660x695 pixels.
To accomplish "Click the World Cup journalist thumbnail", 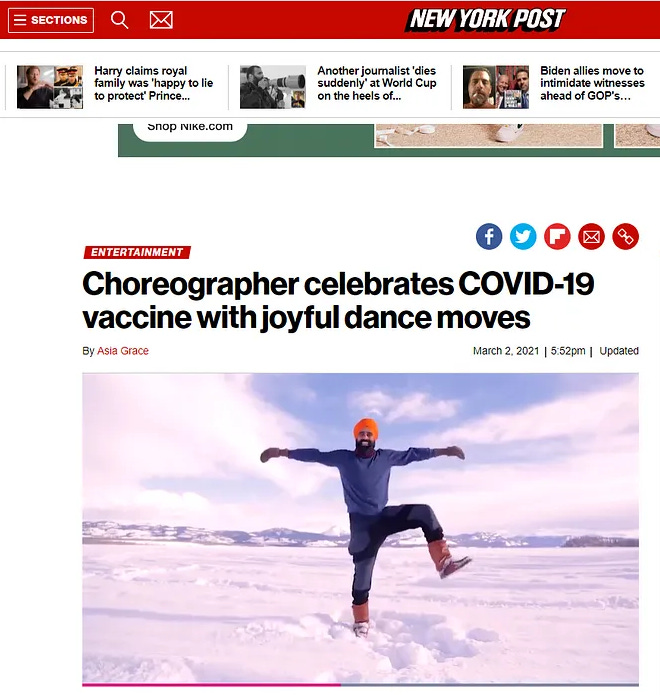I will [273, 87].
